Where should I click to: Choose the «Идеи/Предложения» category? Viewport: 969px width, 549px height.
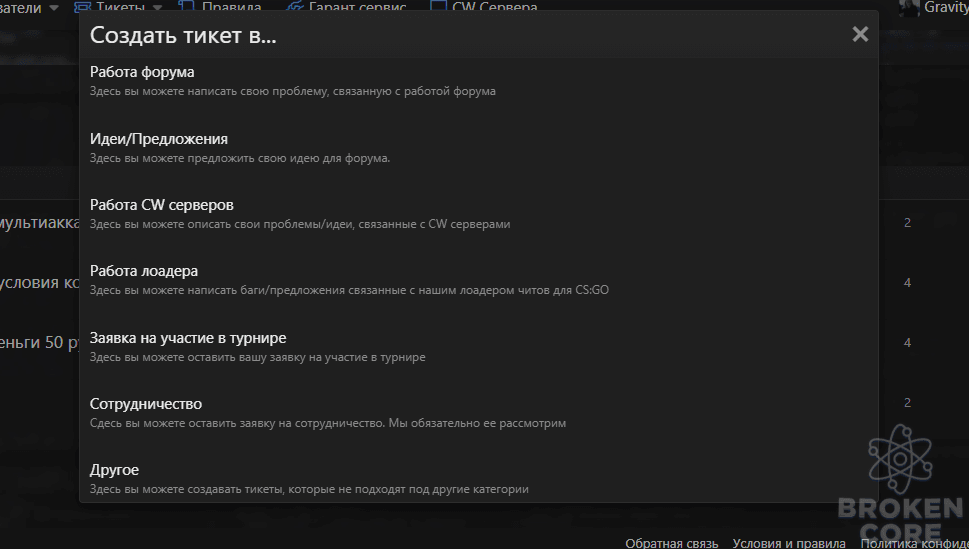(x=158, y=138)
